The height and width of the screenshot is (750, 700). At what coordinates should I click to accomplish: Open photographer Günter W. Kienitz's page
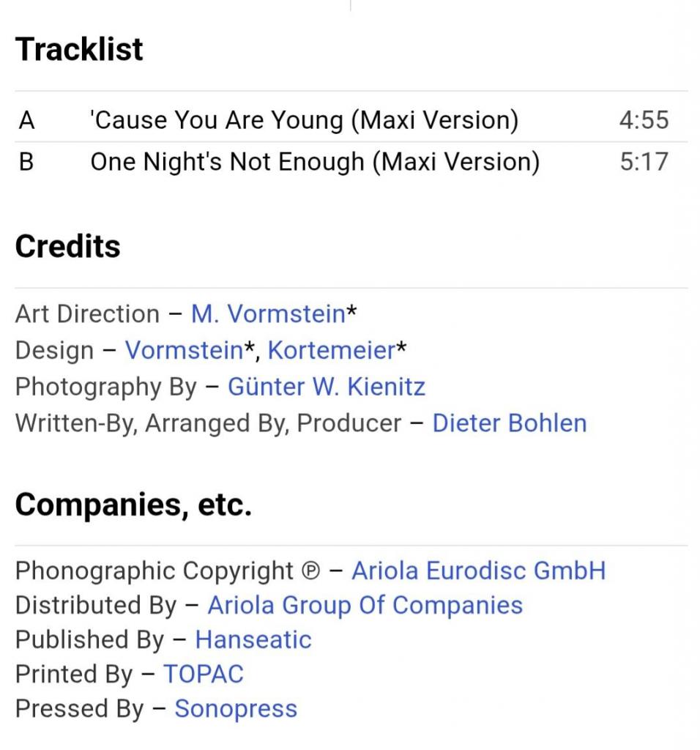click(x=326, y=387)
